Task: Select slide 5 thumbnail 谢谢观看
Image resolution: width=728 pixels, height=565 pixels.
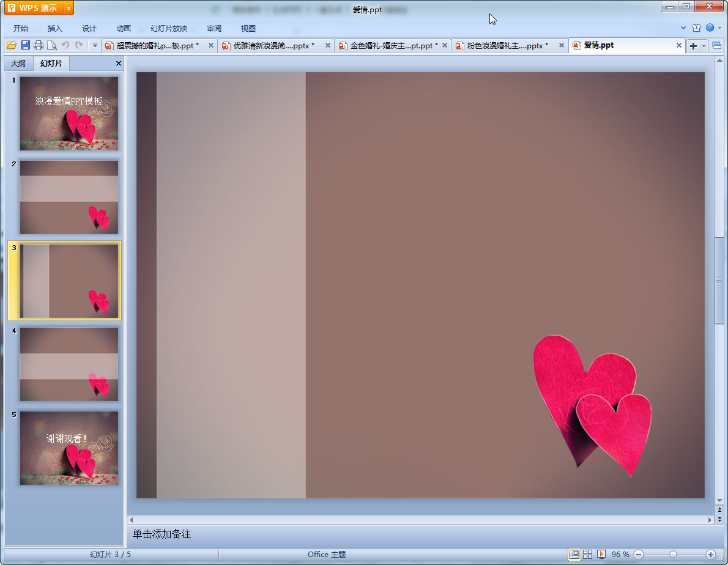Action: click(69, 448)
